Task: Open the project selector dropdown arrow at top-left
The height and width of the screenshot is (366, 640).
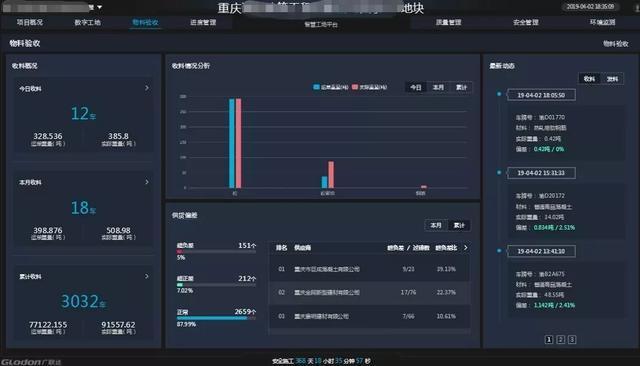Action: click(99, 7)
